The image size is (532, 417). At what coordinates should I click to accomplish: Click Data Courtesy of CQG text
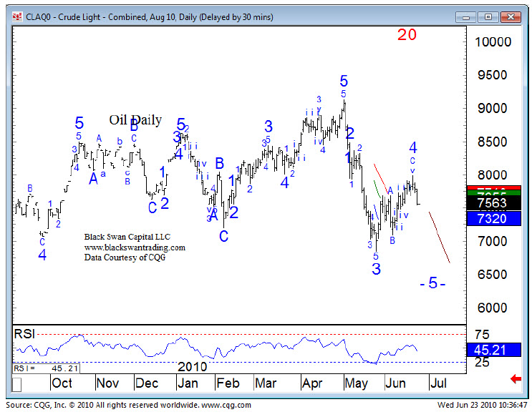coord(125,257)
